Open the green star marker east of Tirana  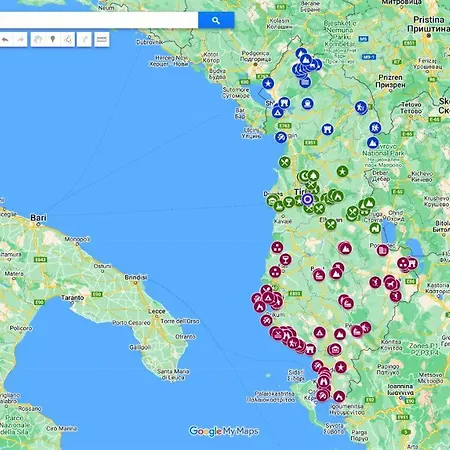pyautogui.click(x=342, y=172)
